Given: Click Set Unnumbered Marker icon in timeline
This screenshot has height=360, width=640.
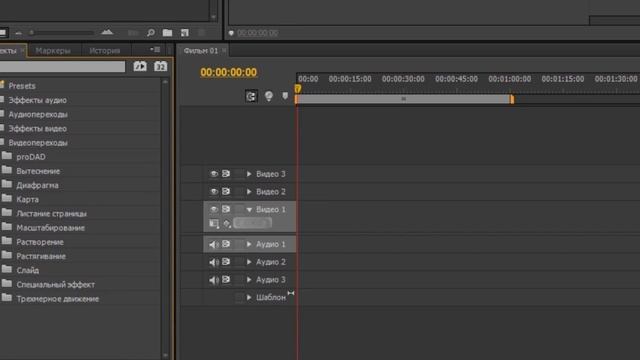Looking at the screenshot, I should 285,96.
